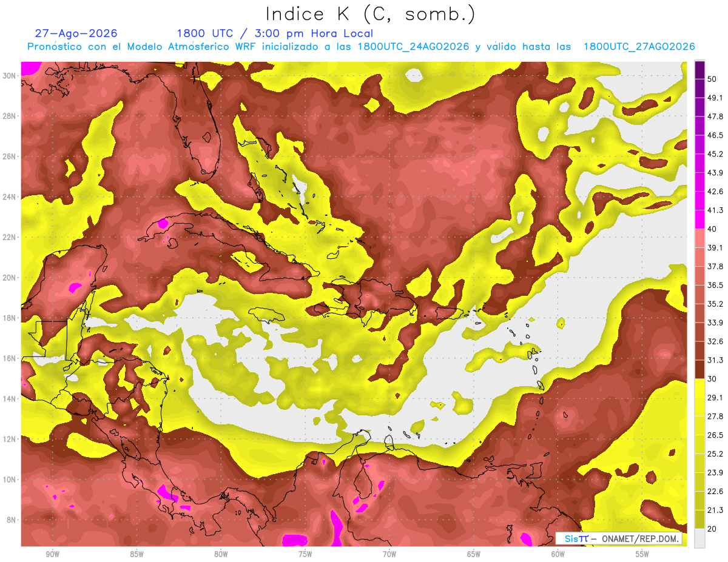Click the colorbar label "22.6"

pyautogui.click(x=716, y=491)
